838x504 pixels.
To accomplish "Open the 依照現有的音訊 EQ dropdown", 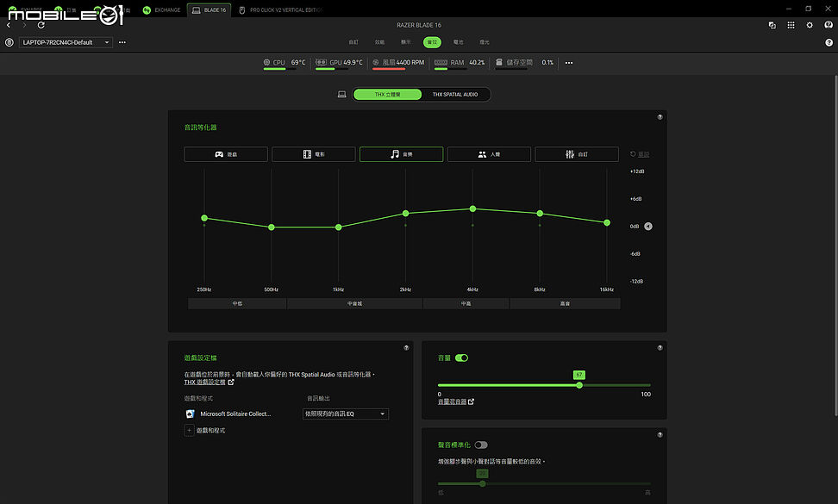I will [x=346, y=414].
